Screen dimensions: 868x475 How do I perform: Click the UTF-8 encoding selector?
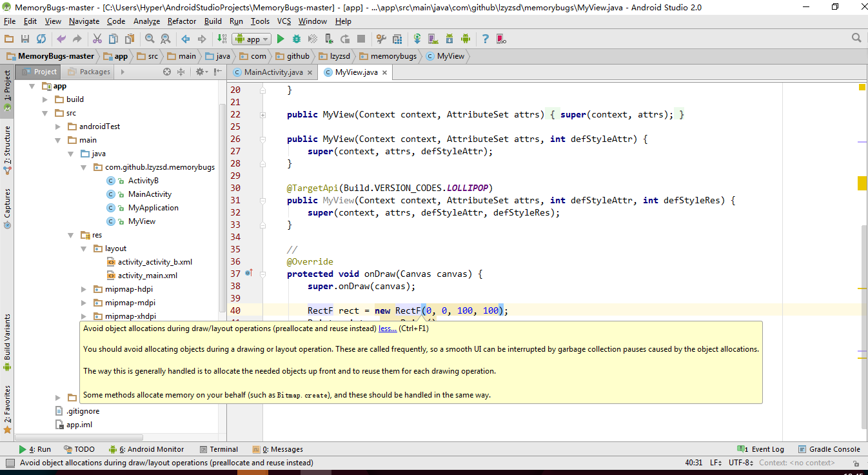tap(740, 463)
